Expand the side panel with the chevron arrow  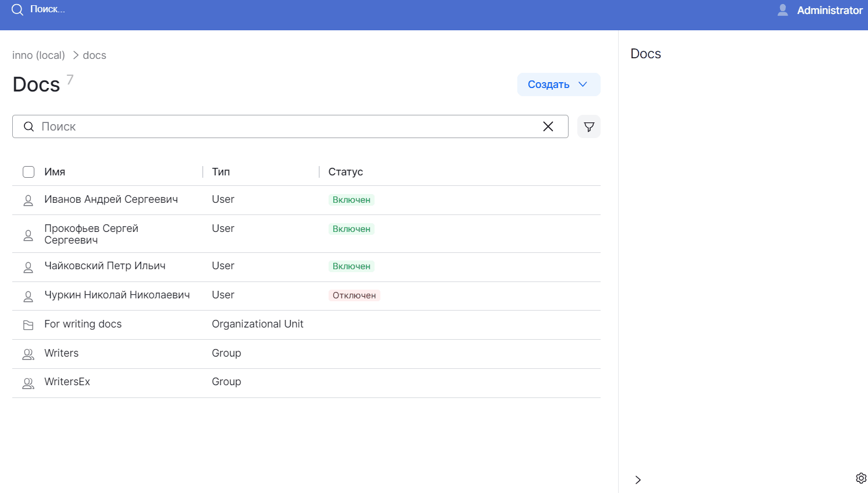pyautogui.click(x=638, y=480)
